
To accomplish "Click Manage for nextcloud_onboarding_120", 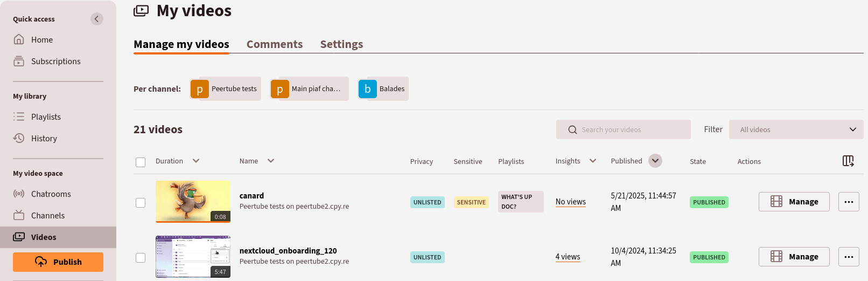I will point(794,257).
